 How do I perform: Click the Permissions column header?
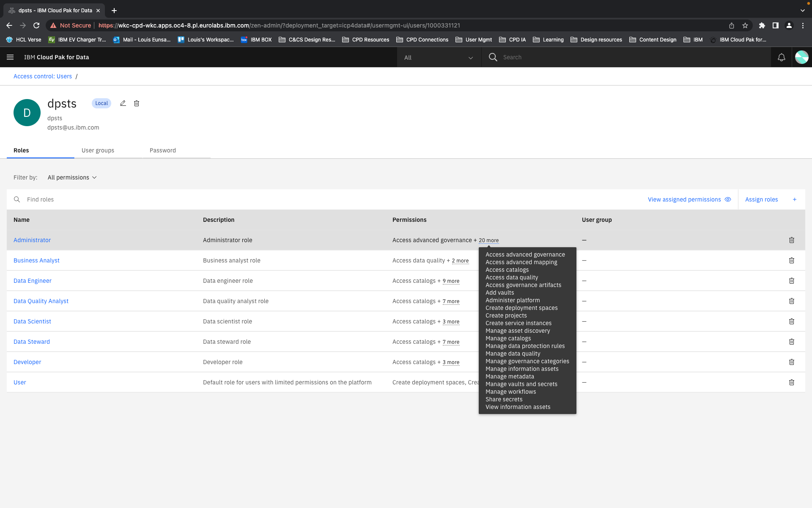pyautogui.click(x=409, y=220)
